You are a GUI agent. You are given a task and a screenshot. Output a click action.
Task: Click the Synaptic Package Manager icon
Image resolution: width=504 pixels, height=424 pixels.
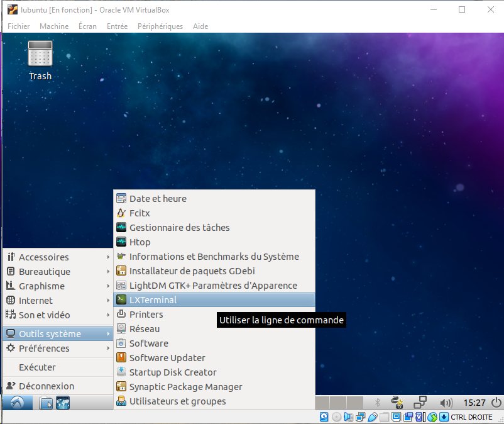[121, 387]
